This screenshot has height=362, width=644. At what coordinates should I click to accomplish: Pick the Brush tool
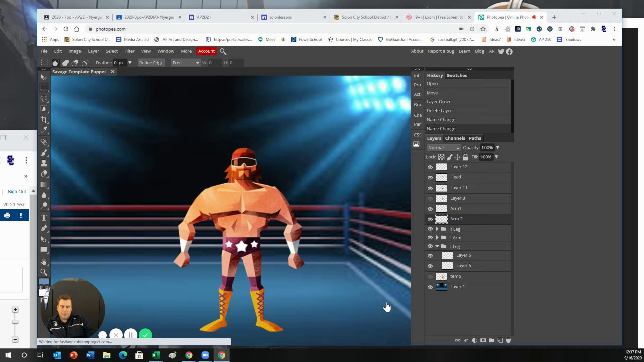[x=44, y=153]
